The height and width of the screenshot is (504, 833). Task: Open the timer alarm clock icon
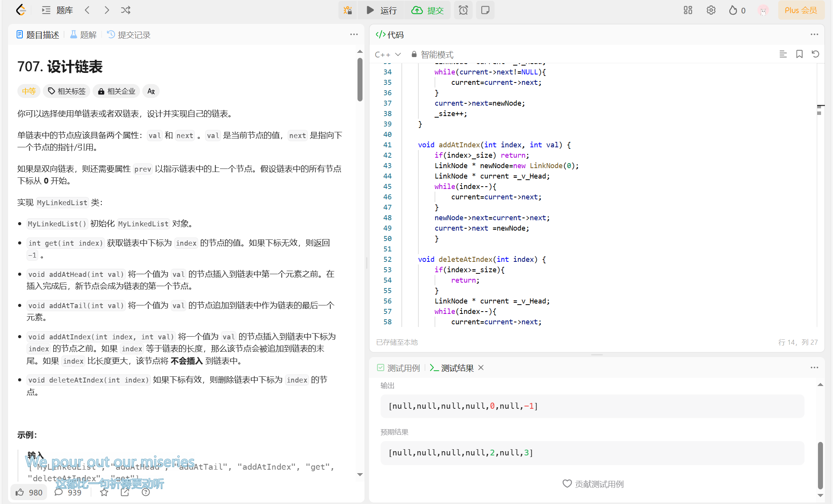(463, 10)
